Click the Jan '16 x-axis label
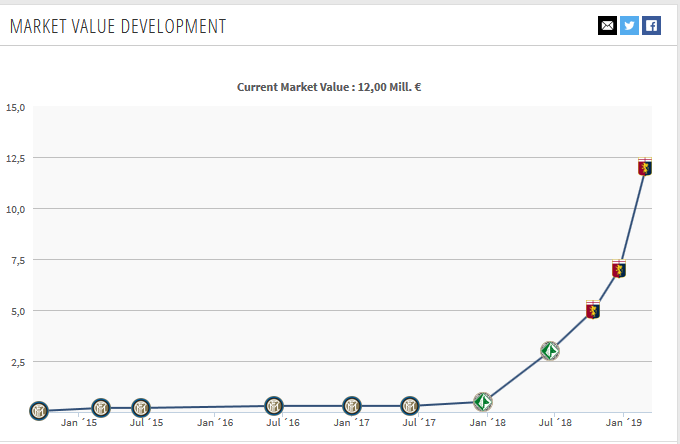680x444 pixels. point(215,424)
